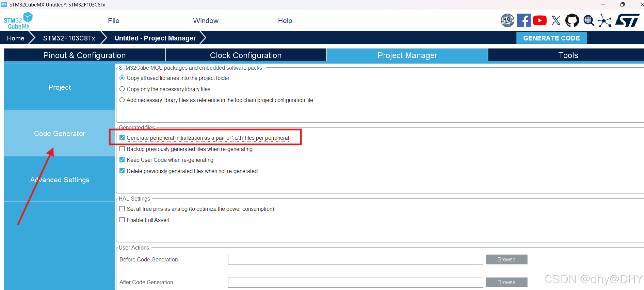Open the Facebook icon link
644x290 pixels.
point(524,20)
